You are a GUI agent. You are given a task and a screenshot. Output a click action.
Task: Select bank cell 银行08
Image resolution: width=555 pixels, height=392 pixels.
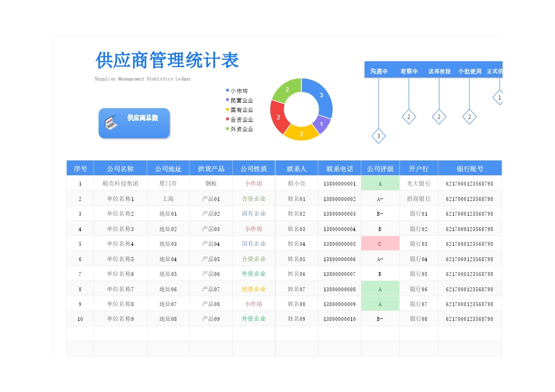(x=419, y=318)
